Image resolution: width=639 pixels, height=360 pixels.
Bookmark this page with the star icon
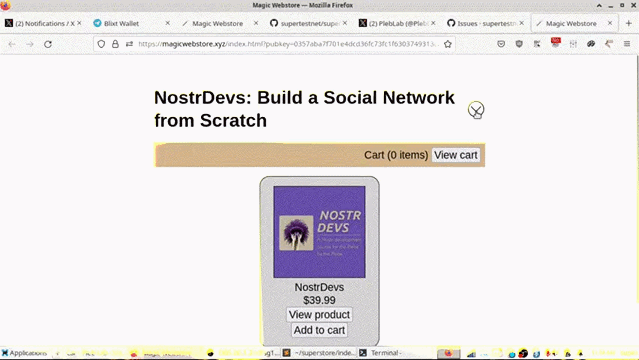click(x=447, y=44)
